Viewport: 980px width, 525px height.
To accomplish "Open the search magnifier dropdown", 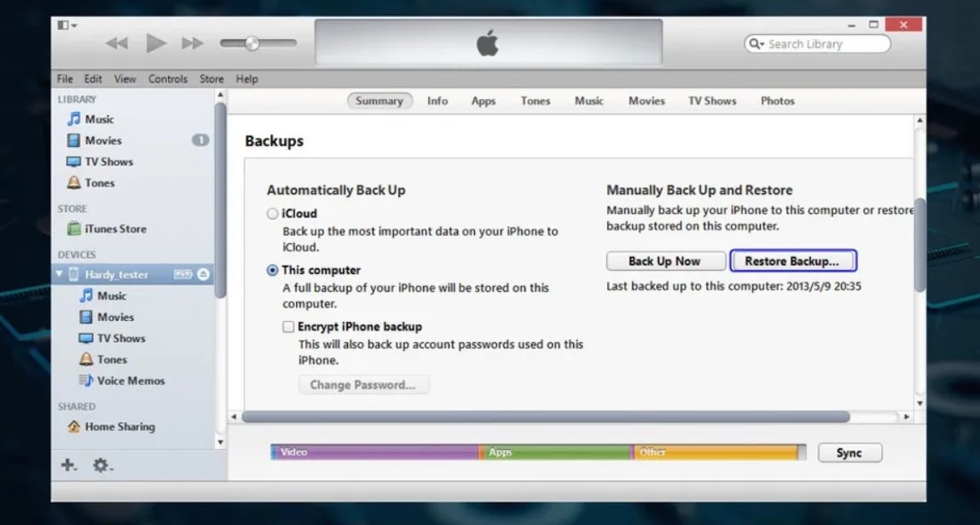I will point(757,44).
